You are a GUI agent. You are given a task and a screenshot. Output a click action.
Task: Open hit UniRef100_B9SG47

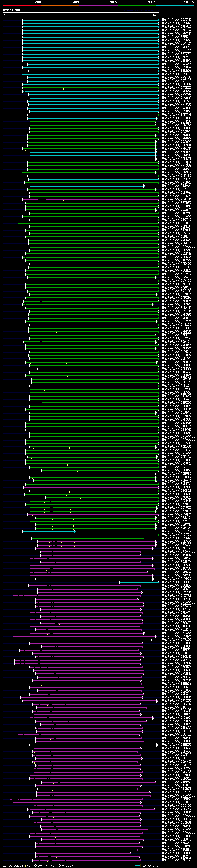click(177, 23)
